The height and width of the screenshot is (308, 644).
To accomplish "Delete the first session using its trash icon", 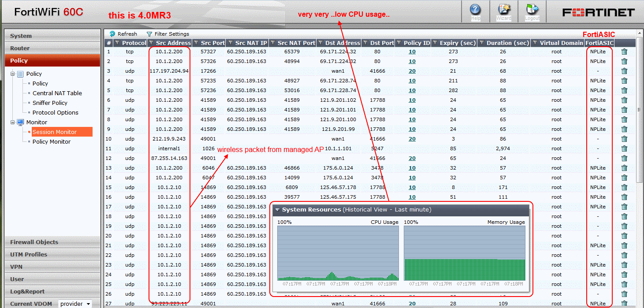I will click(x=624, y=52).
